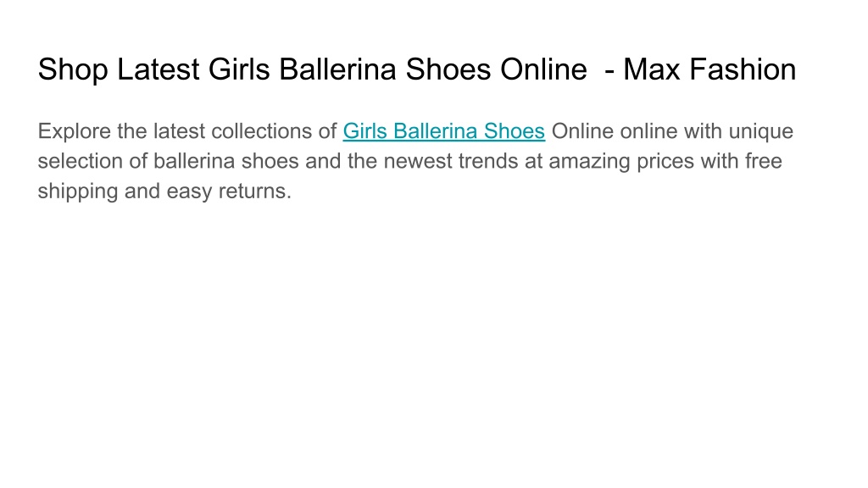Click the word 'Ballerina' in the title
868x488 pixels.
point(337,69)
